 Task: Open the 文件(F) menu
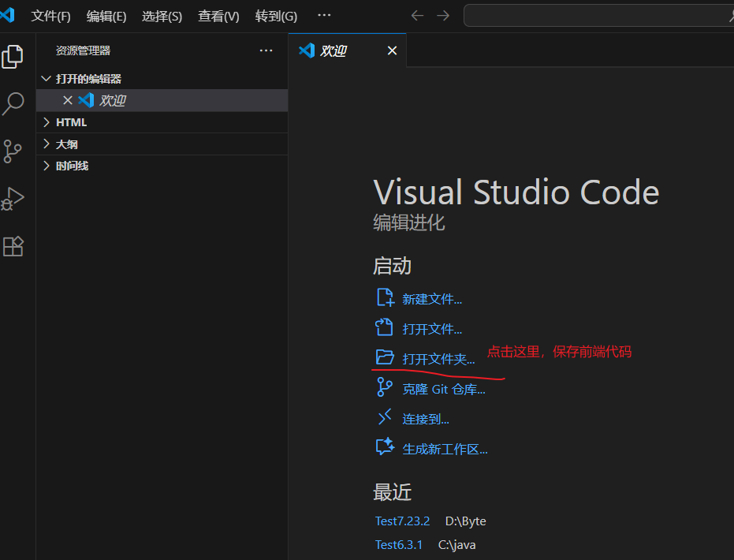(50, 17)
